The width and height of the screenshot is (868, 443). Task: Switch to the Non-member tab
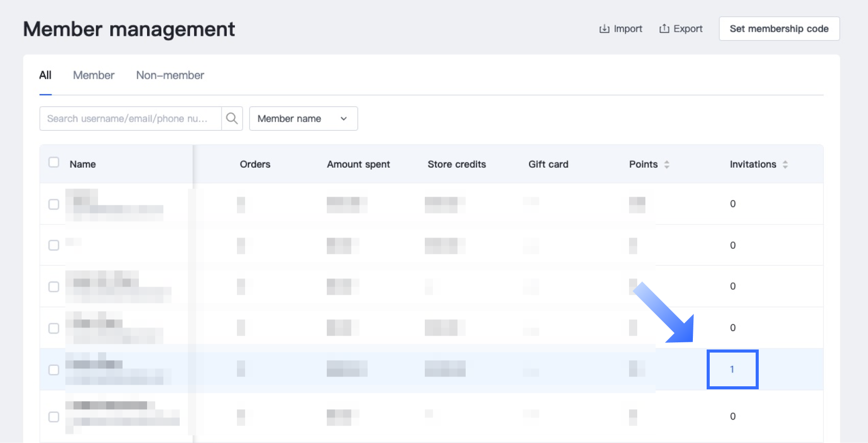170,76
